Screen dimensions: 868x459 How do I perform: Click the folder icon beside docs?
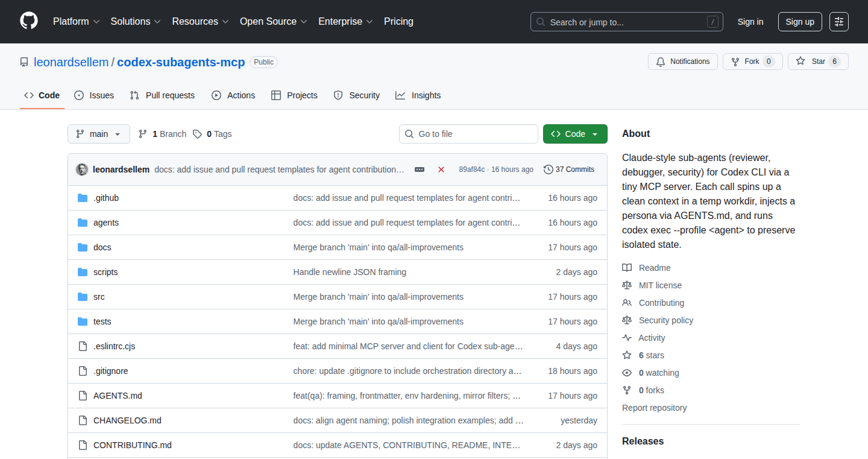83,247
